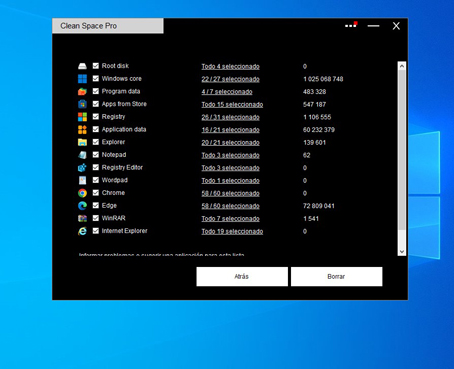Click the Edge browser icon

pos(82,206)
